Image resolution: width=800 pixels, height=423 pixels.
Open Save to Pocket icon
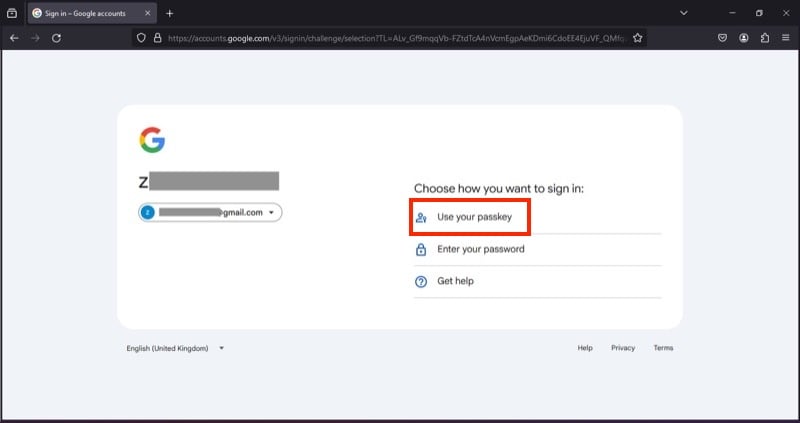pyautogui.click(x=722, y=38)
